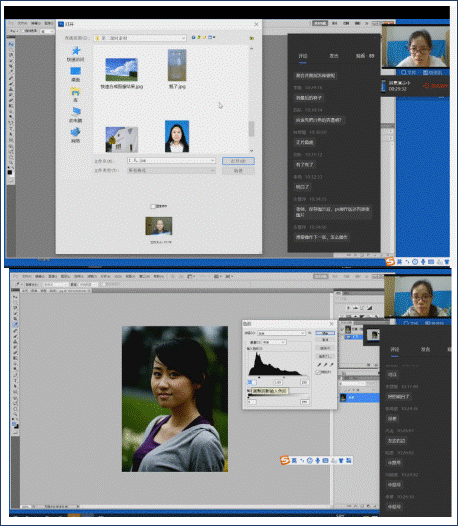Select This PC in the Open dialog sidebar
Screen dimensions: 458x526
(x=75, y=114)
